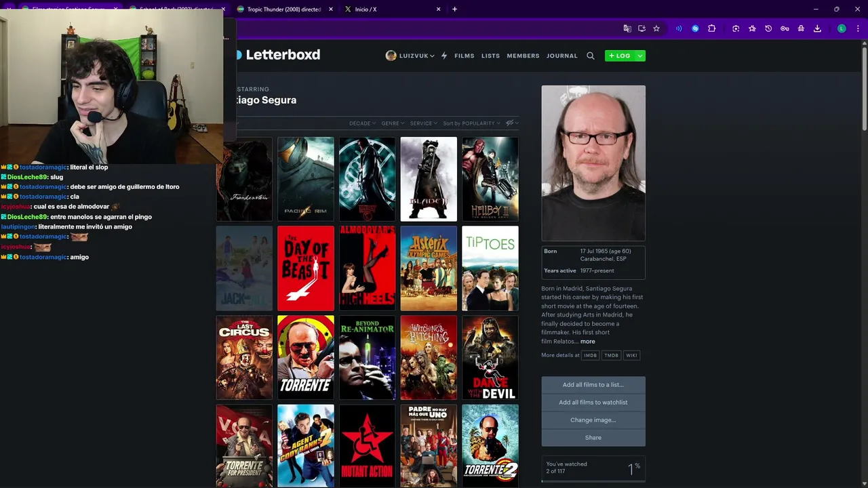Open the Blade II poster

429,179
